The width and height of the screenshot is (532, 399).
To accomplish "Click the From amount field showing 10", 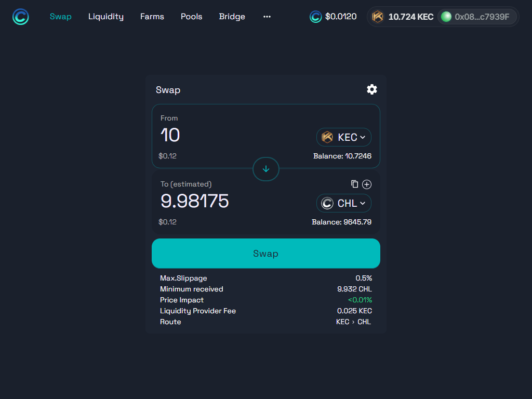I will tap(170, 135).
